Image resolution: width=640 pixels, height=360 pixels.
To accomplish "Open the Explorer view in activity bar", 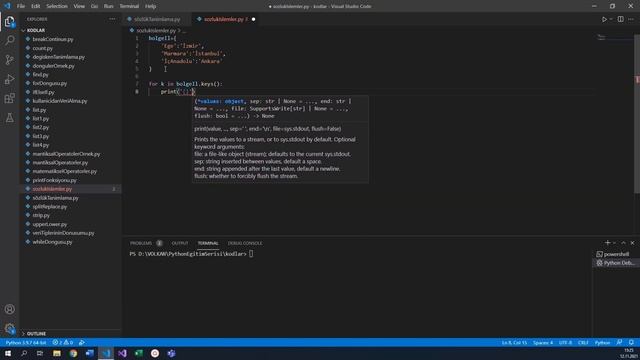I will point(9,21).
